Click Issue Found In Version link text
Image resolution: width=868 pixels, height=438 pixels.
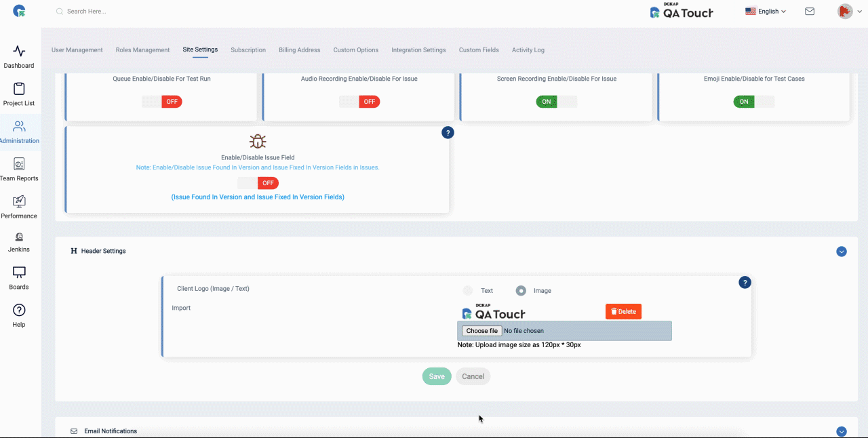tap(258, 197)
